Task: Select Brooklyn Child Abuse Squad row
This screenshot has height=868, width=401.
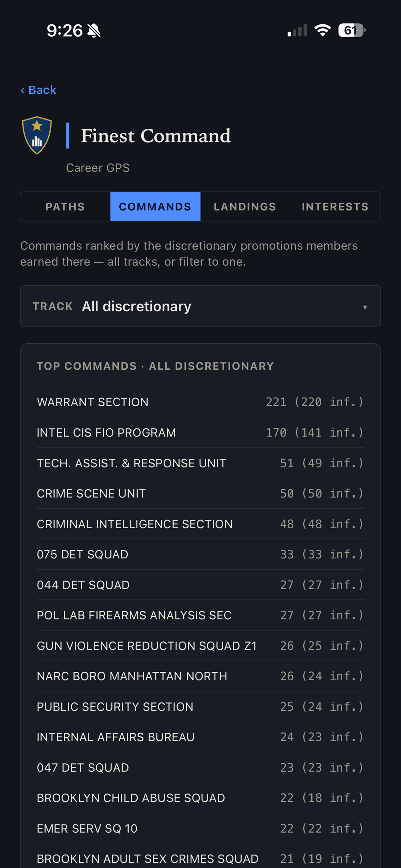Action: pyautogui.click(x=200, y=798)
